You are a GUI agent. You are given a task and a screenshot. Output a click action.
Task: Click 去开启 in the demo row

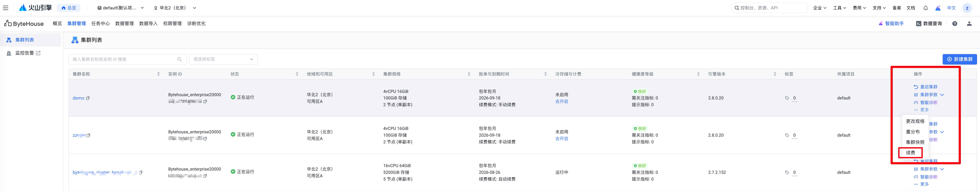(562, 102)
